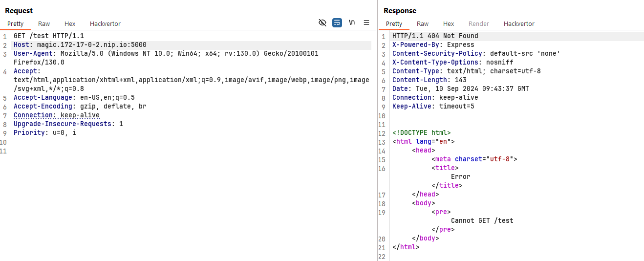This screenshot has width=644, height=261.
Task: Click the Response panel heading
Action: click(400, 11)
